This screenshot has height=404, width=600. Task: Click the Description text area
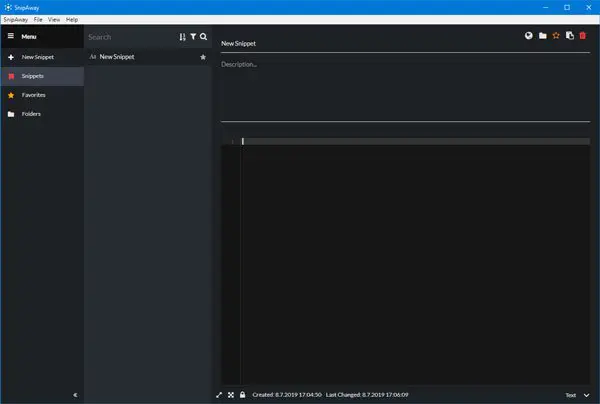pos(405,90)
